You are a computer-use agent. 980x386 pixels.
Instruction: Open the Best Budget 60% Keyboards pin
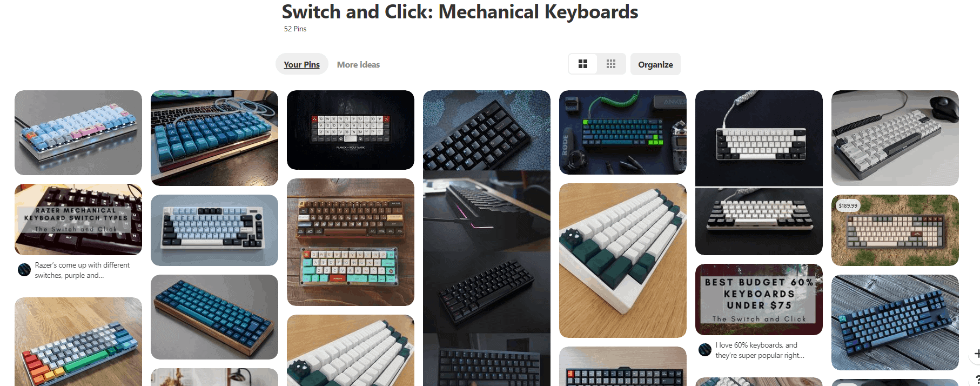pyautogui.click(x=759, y=300)
